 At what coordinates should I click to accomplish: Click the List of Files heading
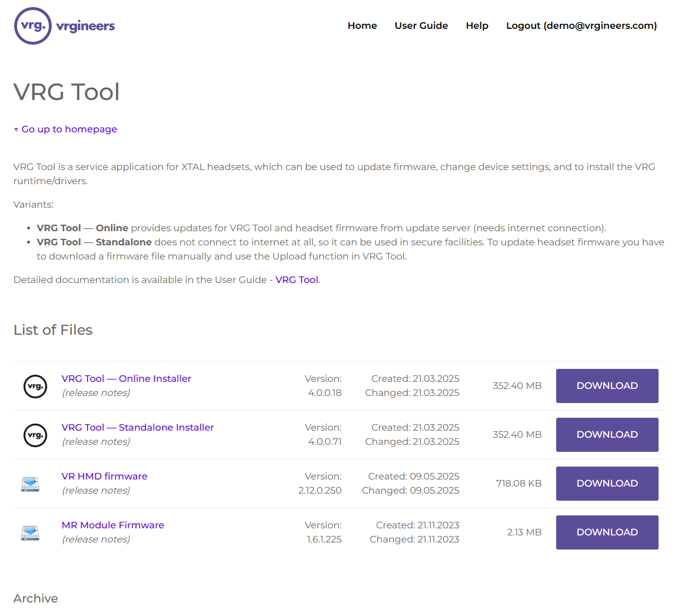(x=53, y=330)
